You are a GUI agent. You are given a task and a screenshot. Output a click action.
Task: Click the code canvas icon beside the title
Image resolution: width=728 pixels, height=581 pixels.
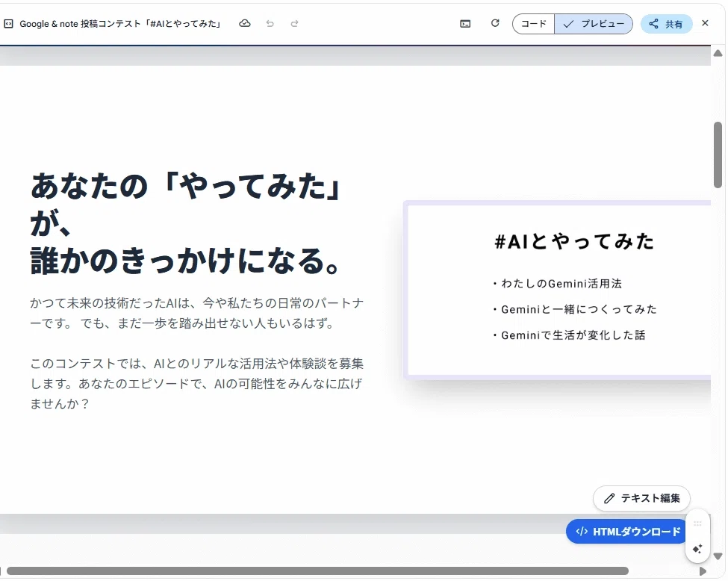pyautogui.click(x=8, y=24)
